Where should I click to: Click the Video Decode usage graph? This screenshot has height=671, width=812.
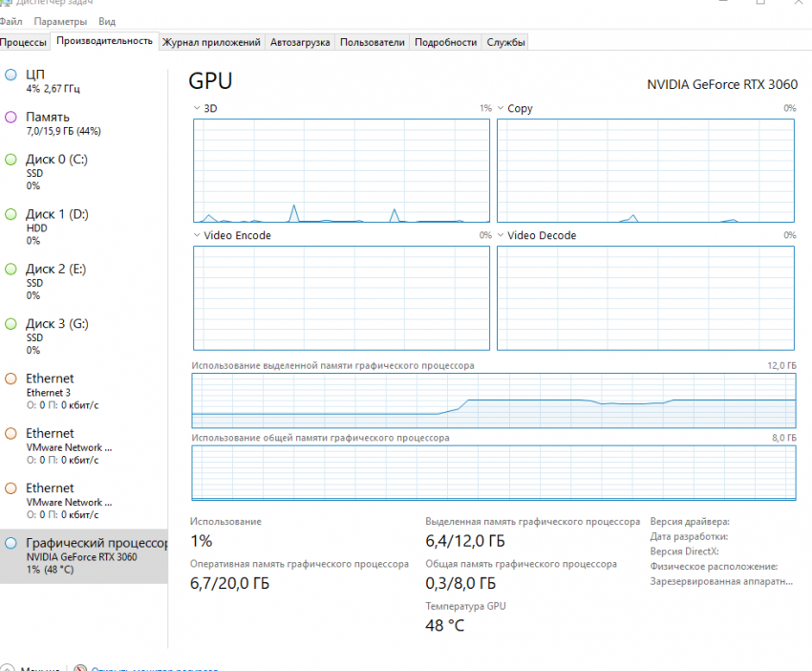tap(645, 298)
